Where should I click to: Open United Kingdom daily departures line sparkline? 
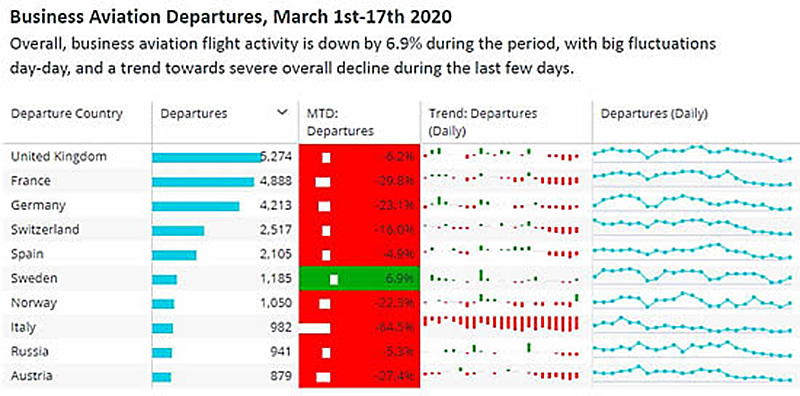[x=694, y=154]
